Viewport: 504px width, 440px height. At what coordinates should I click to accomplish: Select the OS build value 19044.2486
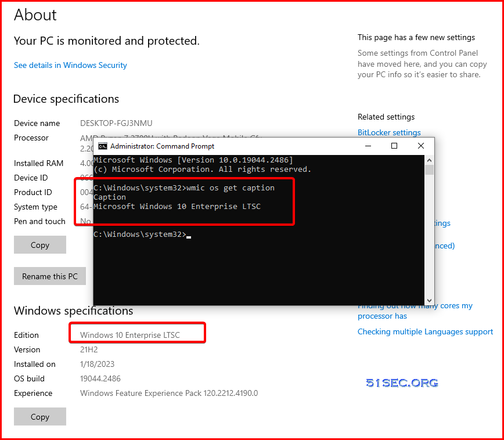100,378
